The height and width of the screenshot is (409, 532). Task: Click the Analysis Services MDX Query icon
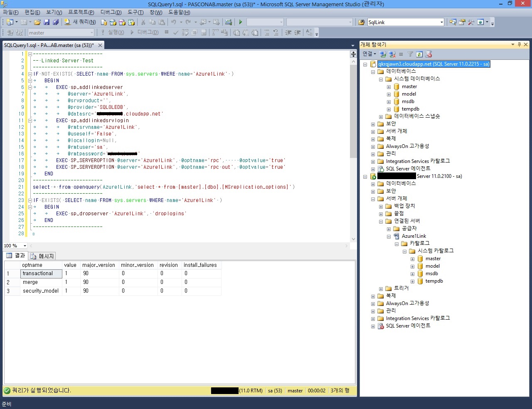pyautogui.click(x=113, y=22)
